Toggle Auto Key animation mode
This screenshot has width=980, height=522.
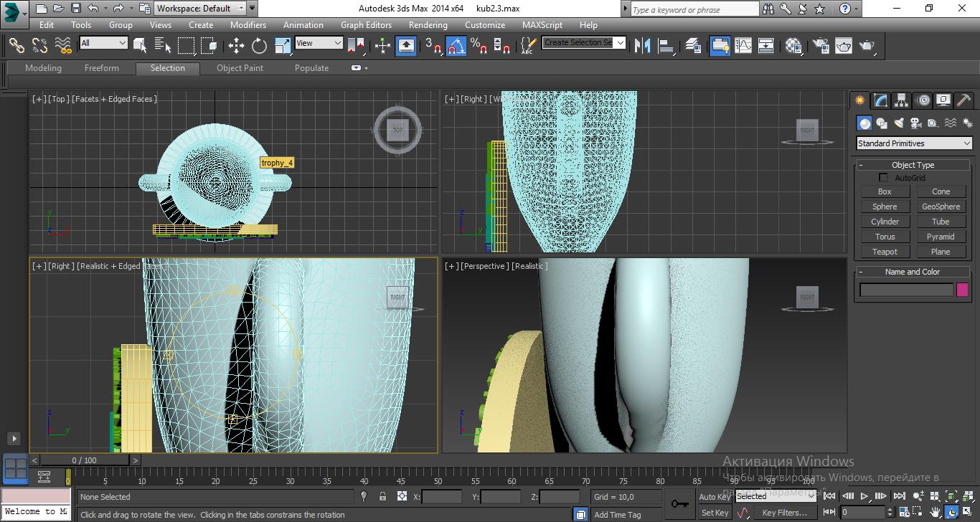714,497
